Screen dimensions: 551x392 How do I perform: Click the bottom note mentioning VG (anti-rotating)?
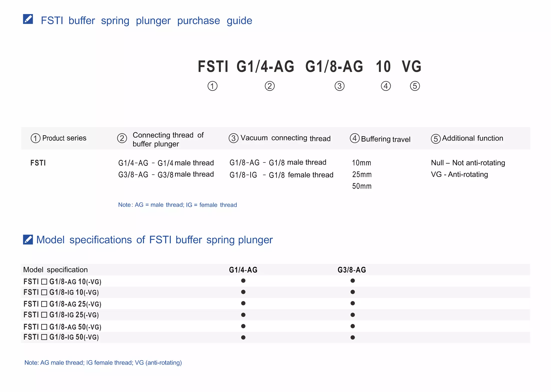pos(103,363)
